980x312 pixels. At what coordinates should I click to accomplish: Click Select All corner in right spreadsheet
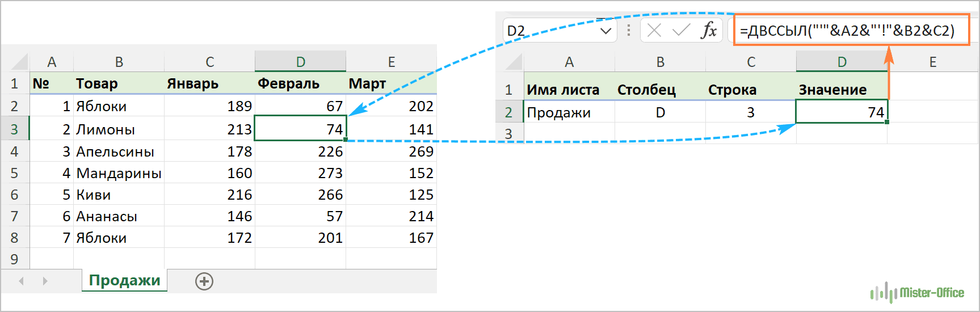pos(513,61)
